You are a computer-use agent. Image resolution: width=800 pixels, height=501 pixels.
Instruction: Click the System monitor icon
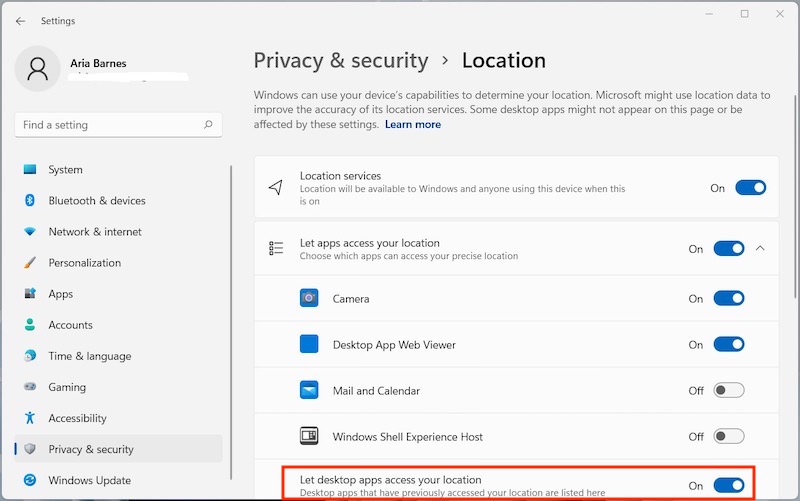point(30,169)
